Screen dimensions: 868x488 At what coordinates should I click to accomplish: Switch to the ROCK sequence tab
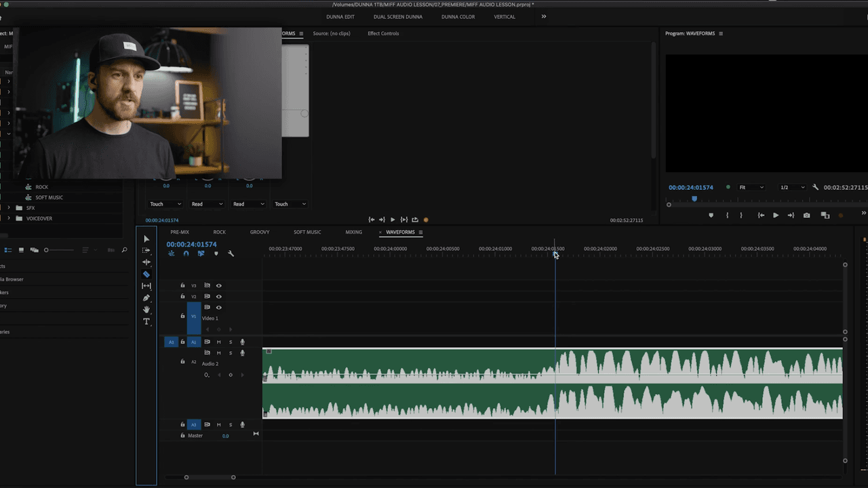pos(219,232)
